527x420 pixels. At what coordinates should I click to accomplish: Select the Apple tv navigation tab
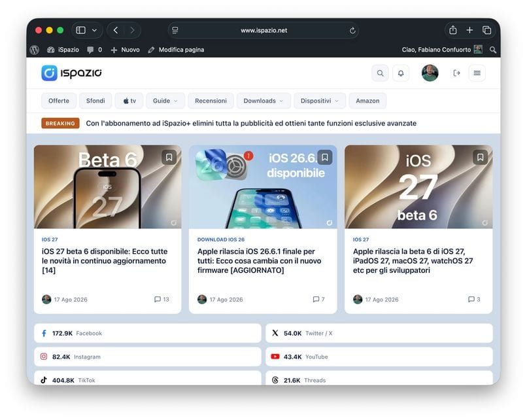tap(129, 101)
